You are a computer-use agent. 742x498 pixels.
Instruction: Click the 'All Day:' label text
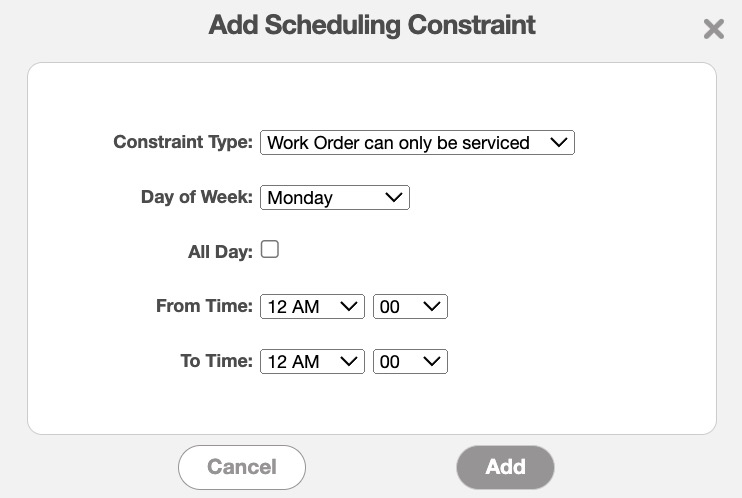pos(220,252)
